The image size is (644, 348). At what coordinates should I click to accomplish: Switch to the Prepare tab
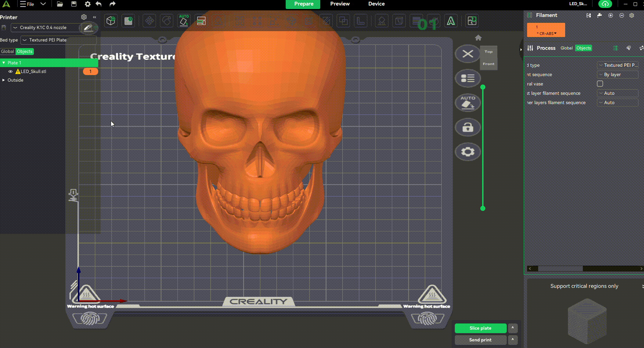(304, 4)
